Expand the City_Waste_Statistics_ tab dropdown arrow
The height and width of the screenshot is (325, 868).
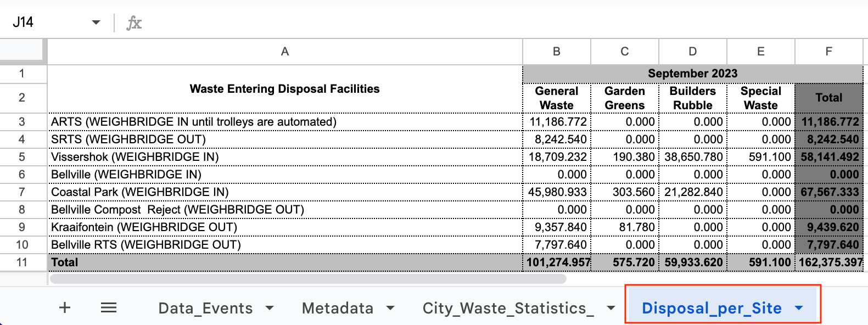click(x=611, y=308)
